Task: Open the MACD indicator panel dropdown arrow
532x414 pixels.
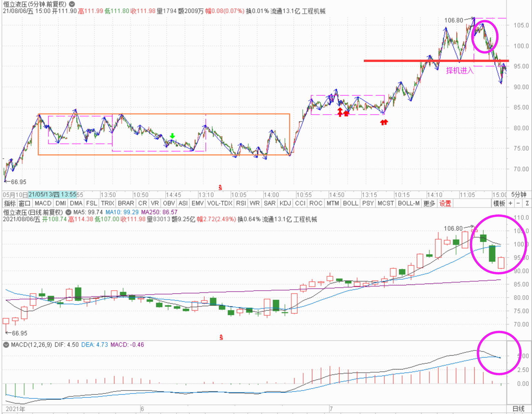Action: coord(6,345)
